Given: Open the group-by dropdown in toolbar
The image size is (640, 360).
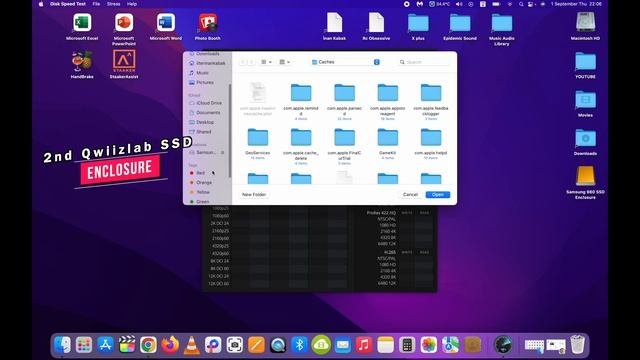Looking at the screenshot, I should (284, 62).
